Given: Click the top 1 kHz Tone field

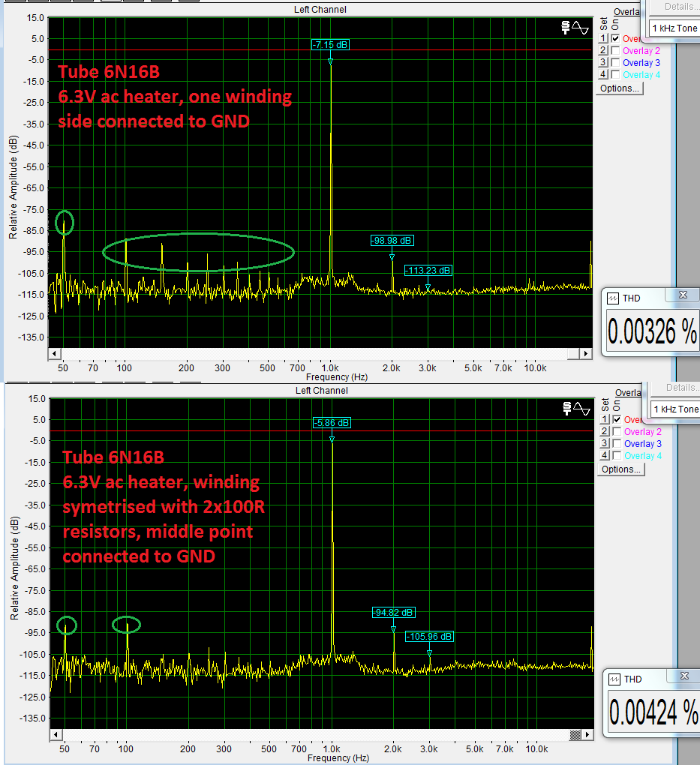Looking at the screenshot, I should point(674,28).
